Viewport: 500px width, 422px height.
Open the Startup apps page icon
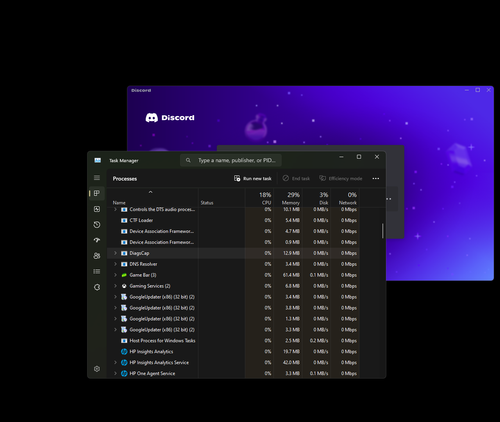tap(97, 240)
